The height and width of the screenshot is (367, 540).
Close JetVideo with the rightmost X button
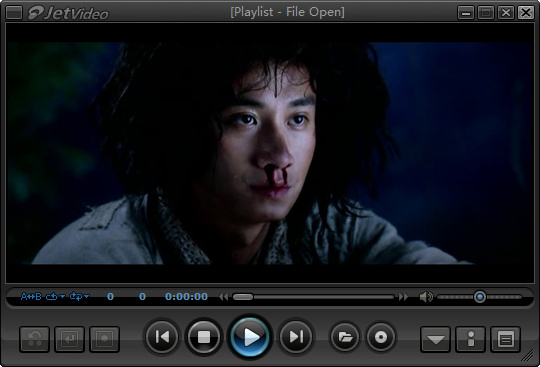point(526,13)
